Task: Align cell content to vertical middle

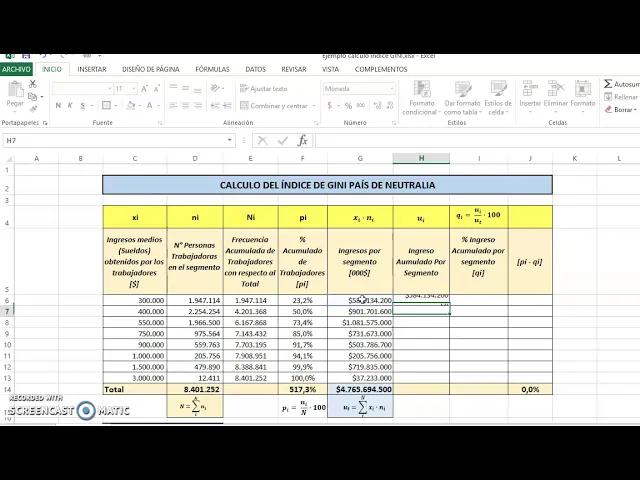Action: point(185,88)
